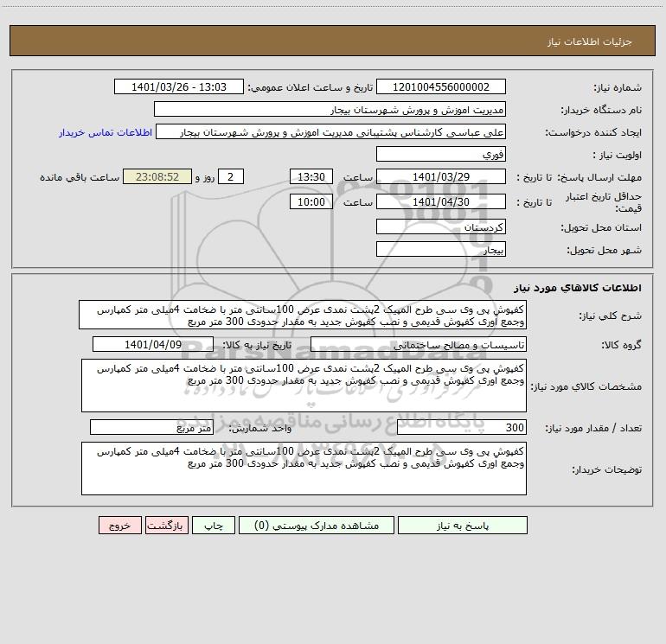Click the چاپ print button
Viewport: 666px width, 644px height.
coord(214,526)
